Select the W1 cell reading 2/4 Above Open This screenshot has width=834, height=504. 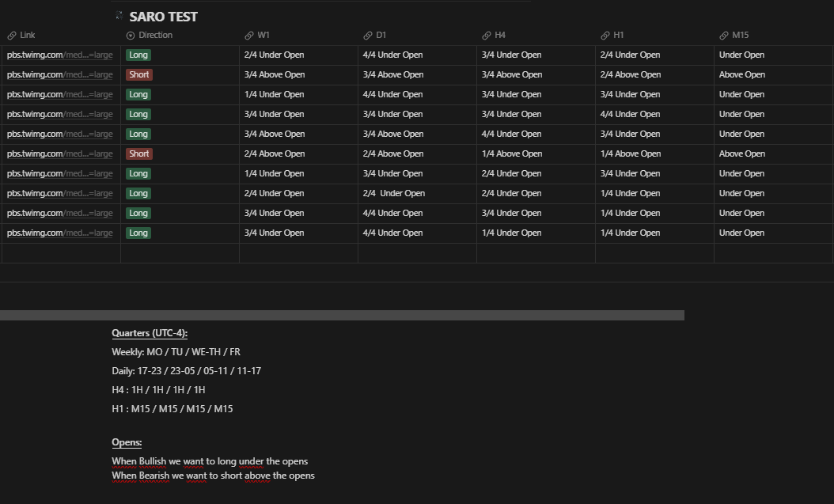[x=298, y=153]
